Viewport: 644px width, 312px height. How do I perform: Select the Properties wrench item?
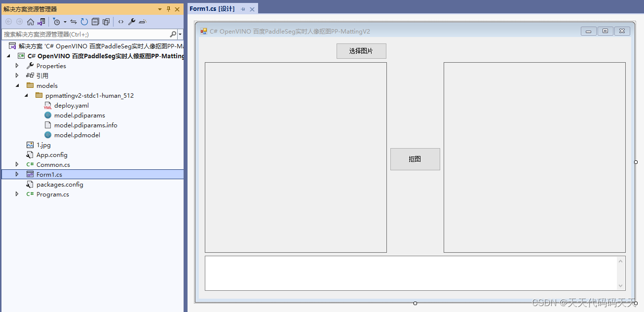pos(46,66)
